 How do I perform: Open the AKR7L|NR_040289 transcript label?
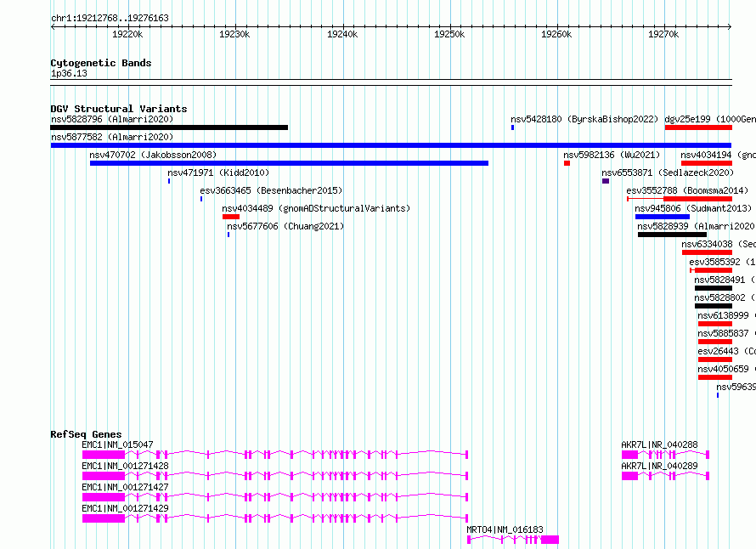pos(659,466)
